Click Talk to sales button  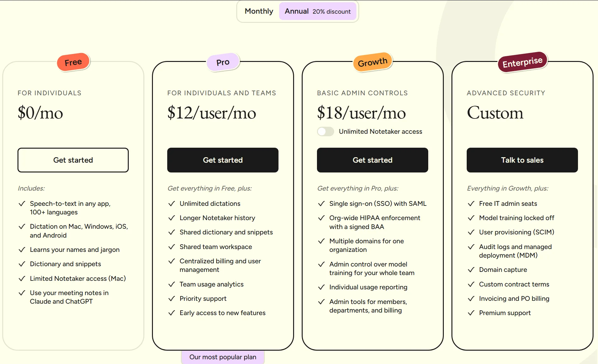[x=522, y=160]
